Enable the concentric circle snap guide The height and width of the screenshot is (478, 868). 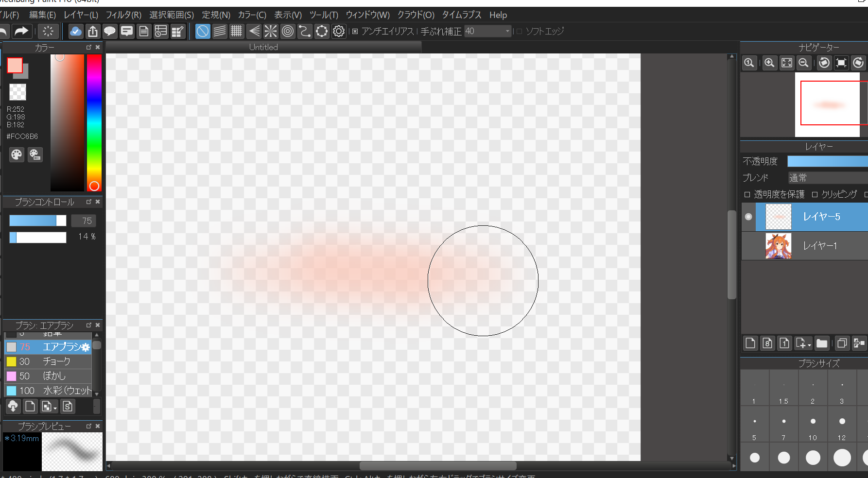click(x=288, y=32)
